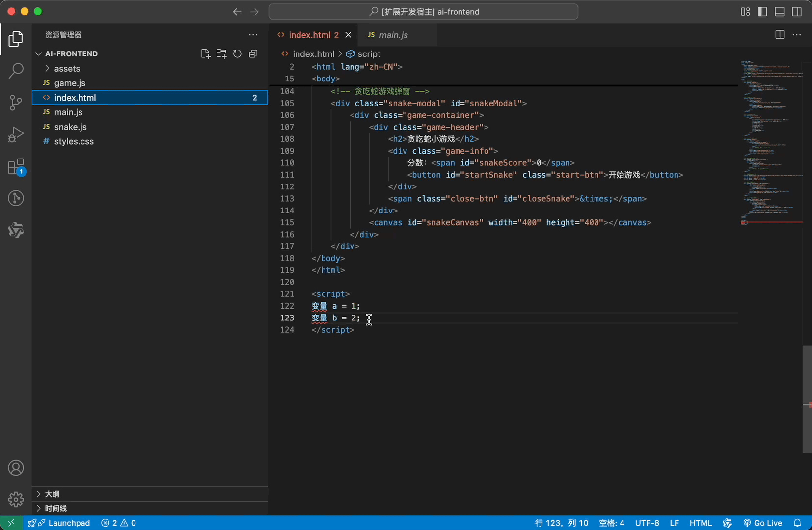Open the Manage gear settings icon

point(16,500)
